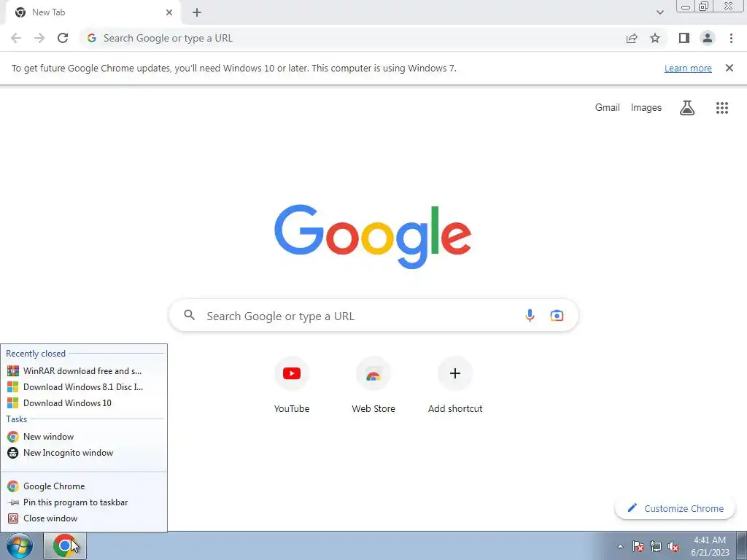Click the magnifier icon in search box
This screenshot has width=747, height=560.
[190, 315]
